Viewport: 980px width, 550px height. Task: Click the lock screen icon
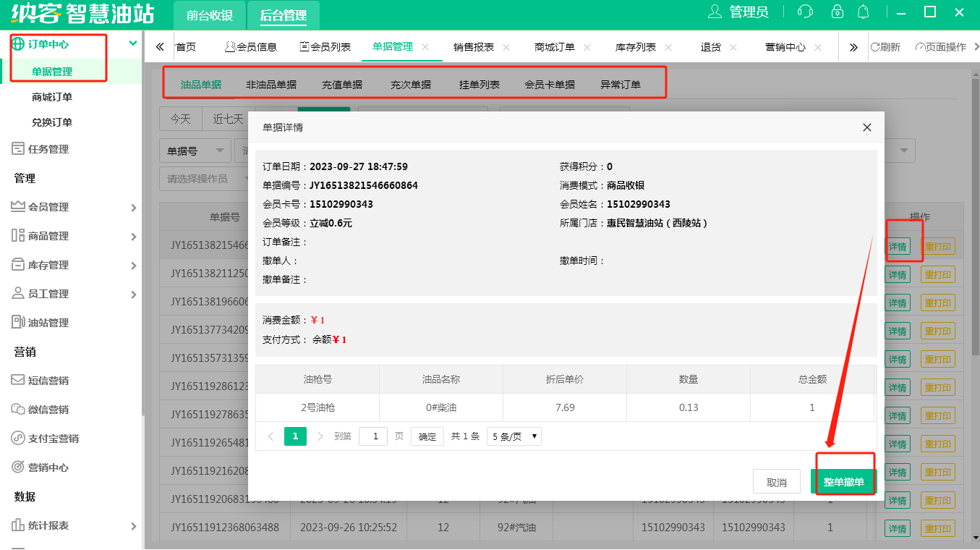pyautogui.click(x=838, y=12)
